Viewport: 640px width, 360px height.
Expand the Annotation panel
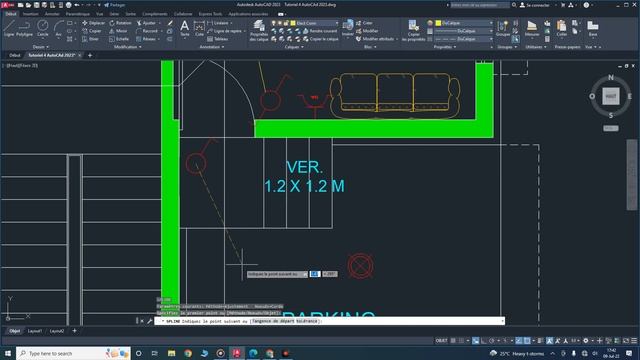click(212, 47)
